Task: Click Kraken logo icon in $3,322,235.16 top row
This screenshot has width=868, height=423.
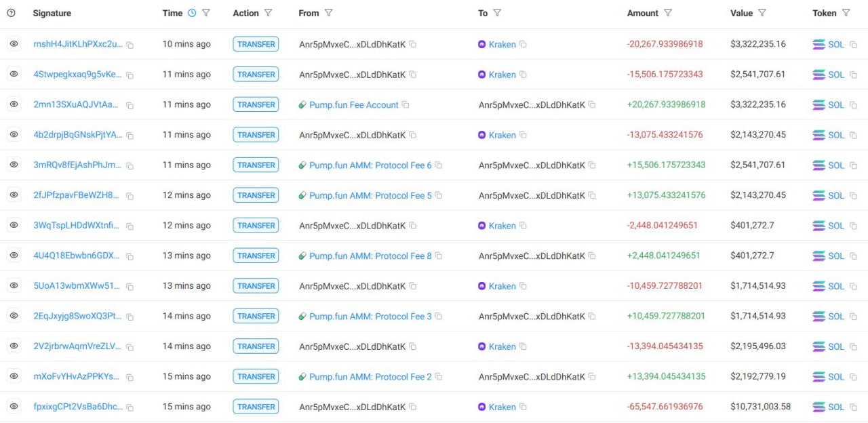Action: (482, 44)
